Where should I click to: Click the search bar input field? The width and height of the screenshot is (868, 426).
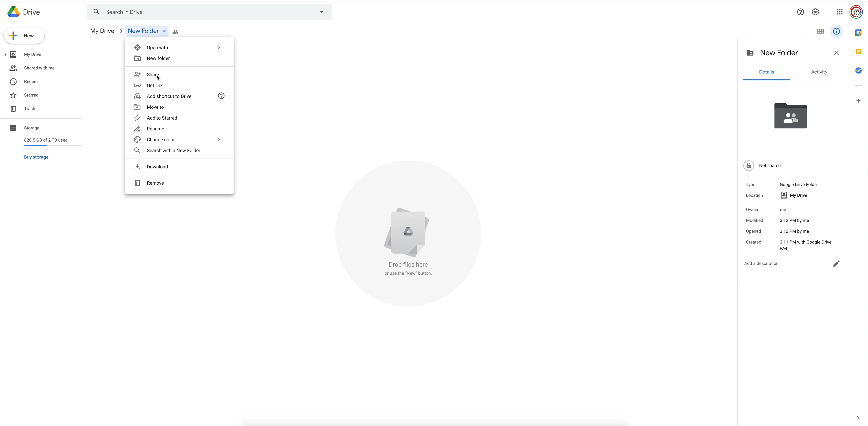(x=209, y=12)
